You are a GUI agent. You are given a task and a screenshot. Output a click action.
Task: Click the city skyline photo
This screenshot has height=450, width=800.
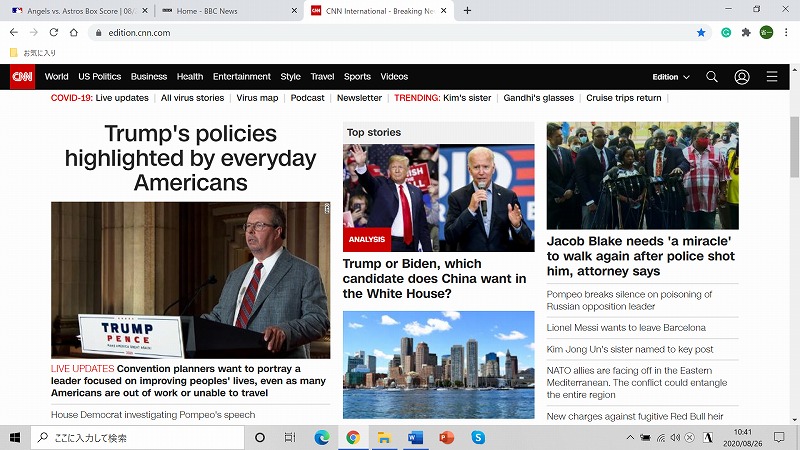click(438, 365)
